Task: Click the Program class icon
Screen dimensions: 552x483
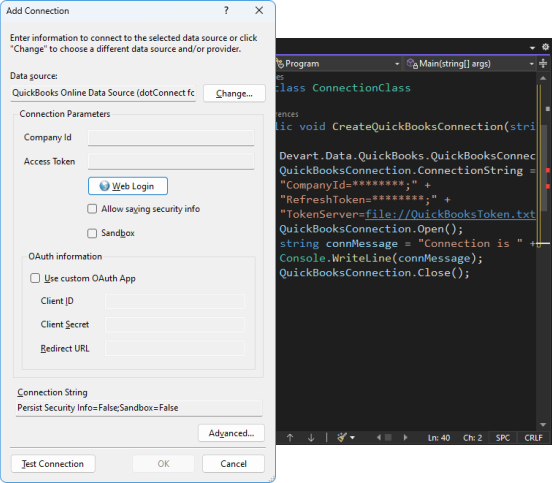Action: tap(280, 63)
